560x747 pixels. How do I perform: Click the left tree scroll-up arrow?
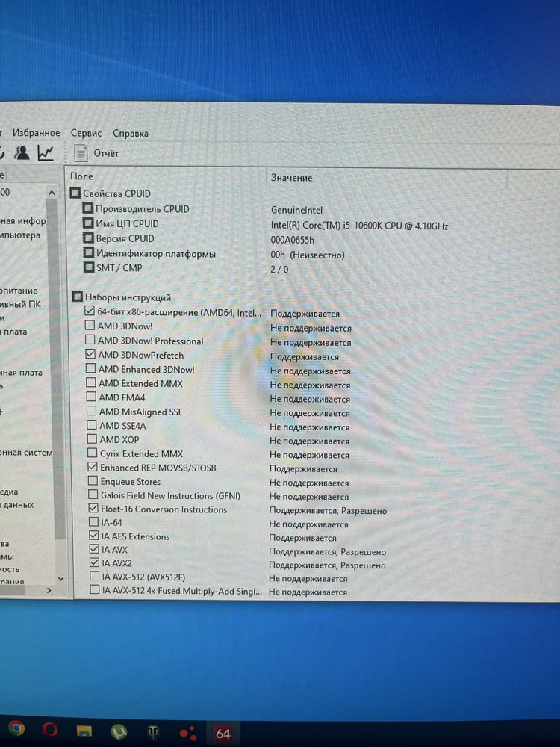pos(52,193)
